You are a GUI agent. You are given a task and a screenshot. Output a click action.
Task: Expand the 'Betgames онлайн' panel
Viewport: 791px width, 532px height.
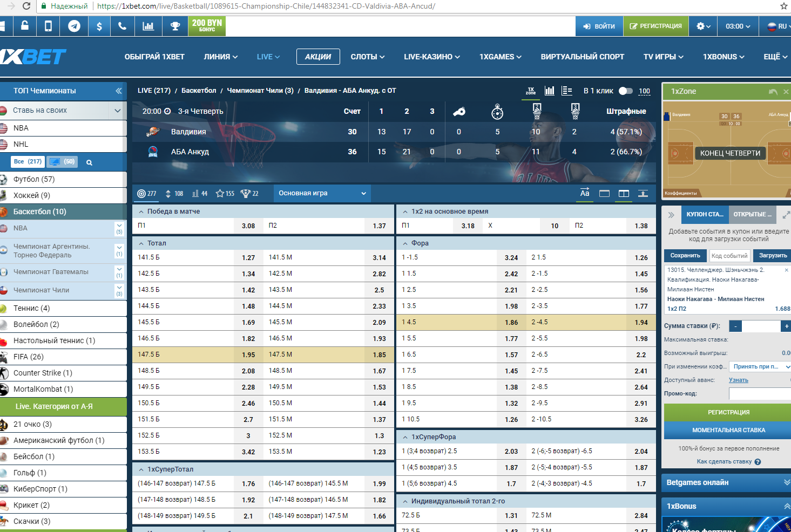click(787, 482)
